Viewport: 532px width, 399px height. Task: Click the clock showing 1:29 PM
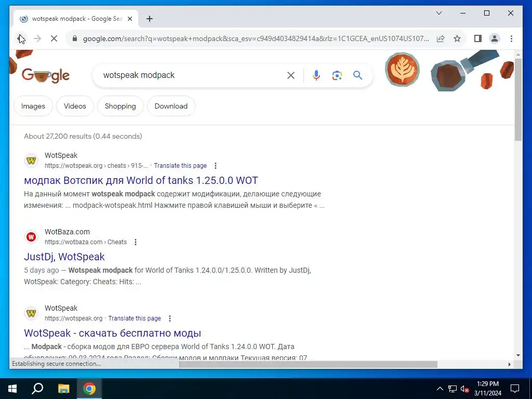pyautogui.click(x=487, y=384)
